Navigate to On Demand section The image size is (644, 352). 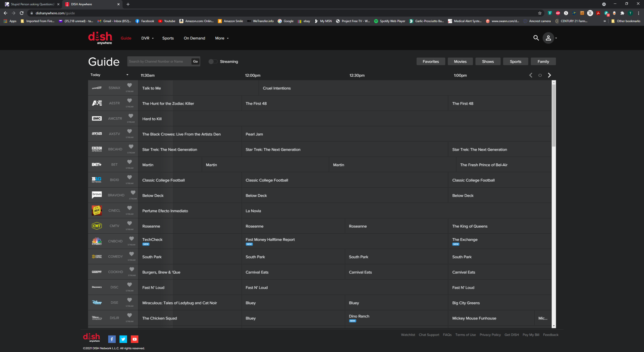click(194, 38)
